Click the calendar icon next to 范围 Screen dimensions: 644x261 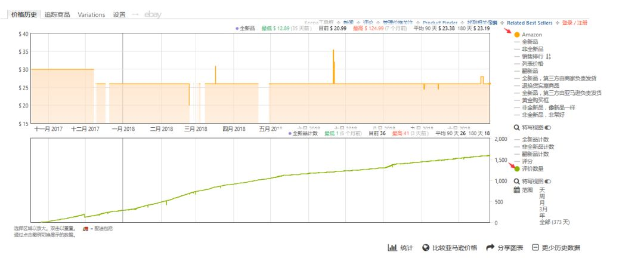pyautogui.click(x=516, y=190)
